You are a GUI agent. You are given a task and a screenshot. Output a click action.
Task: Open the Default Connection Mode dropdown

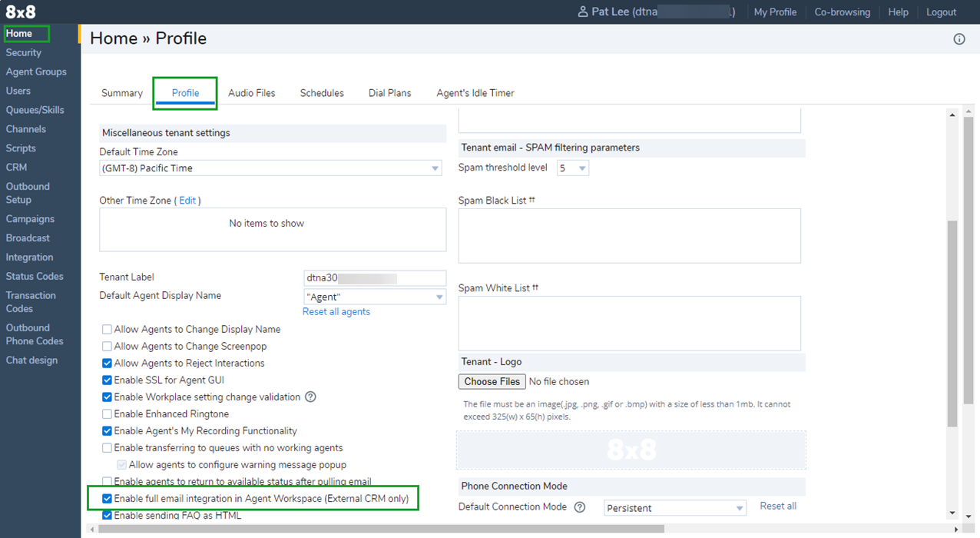[674, 507]
